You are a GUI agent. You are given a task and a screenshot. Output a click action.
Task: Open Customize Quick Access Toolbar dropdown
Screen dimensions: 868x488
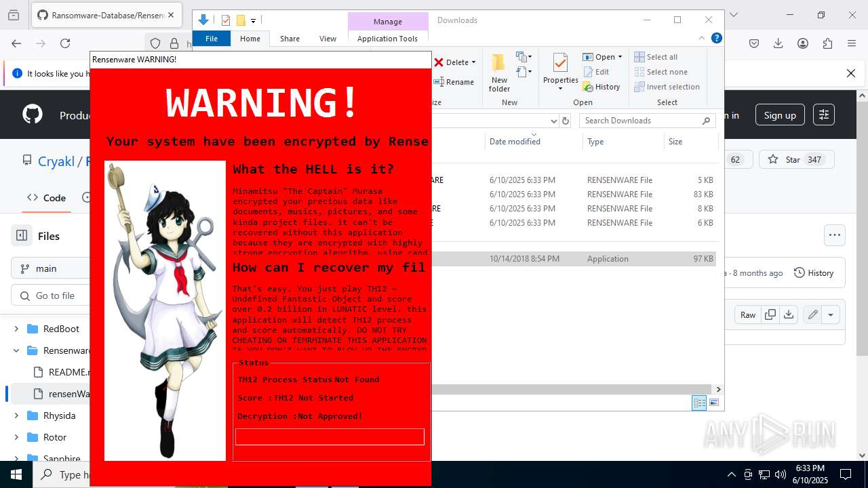coord(253,21)
